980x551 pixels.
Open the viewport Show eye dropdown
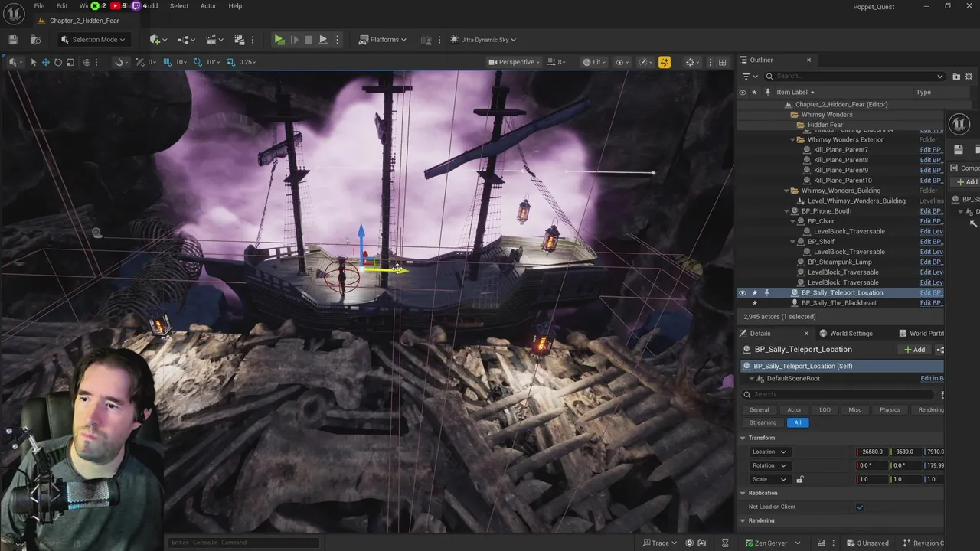point(622,62)
